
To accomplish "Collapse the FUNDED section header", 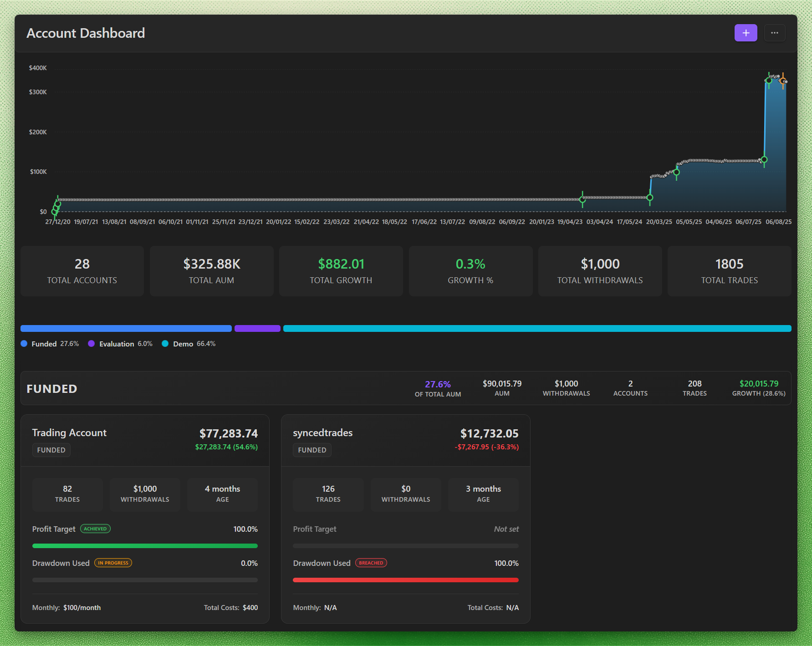I will pos(52,389).
